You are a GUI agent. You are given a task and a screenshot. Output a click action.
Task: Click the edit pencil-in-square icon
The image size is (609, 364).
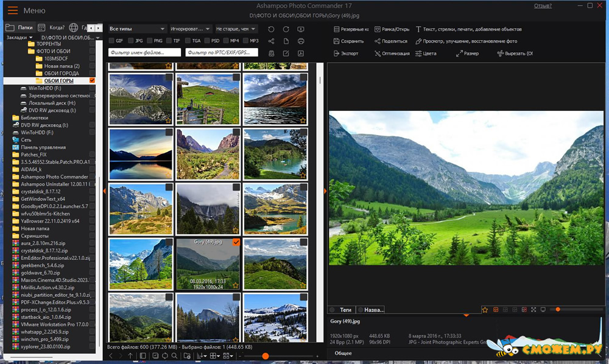[x=286, y=54]
